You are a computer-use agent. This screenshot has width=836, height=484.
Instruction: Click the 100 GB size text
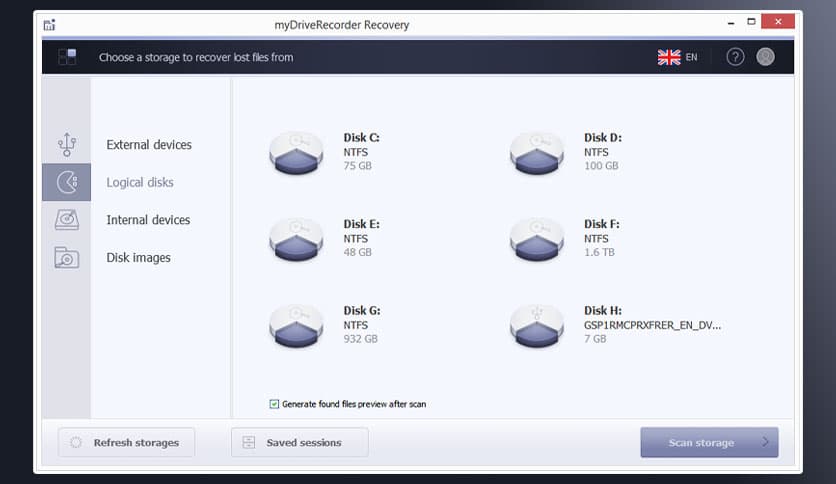(x=601, y=166)
